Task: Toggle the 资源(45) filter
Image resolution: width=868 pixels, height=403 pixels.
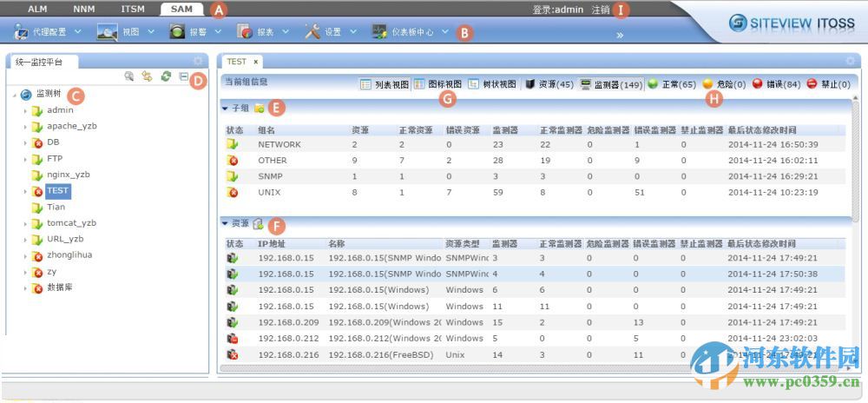Action: click(x=549, y=84)
